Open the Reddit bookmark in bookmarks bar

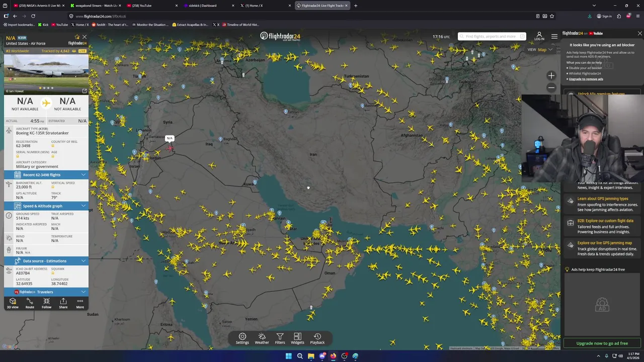coord(110,25)
